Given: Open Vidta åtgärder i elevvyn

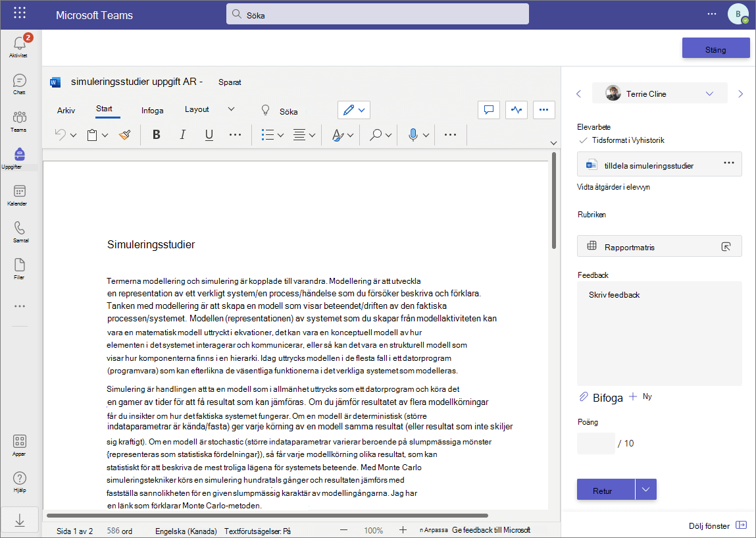Looking at the screenshot, I should [x=613, y=187].
